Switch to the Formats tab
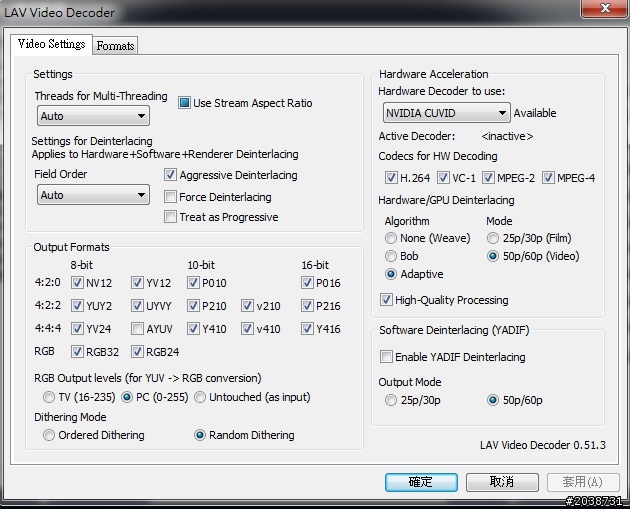The width and height of the screenshot is (630, 509). (x=115, y=45)
